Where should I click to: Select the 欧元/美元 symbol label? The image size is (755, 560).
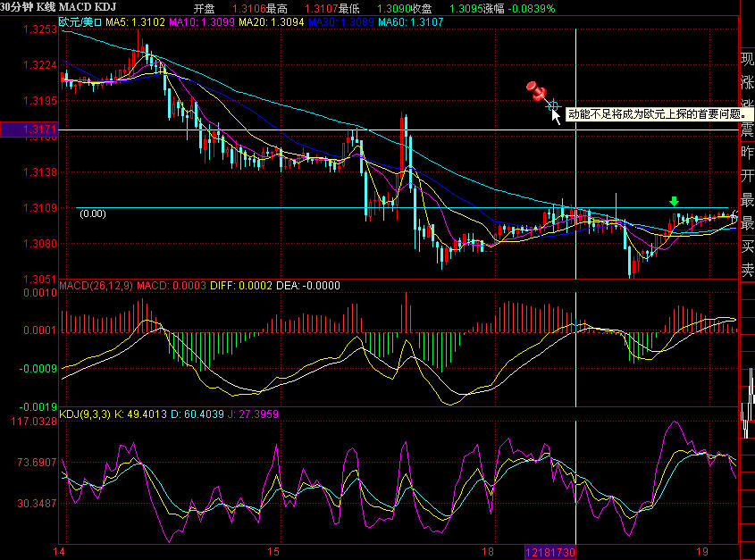pyautogui.click(x=80, y=22)
